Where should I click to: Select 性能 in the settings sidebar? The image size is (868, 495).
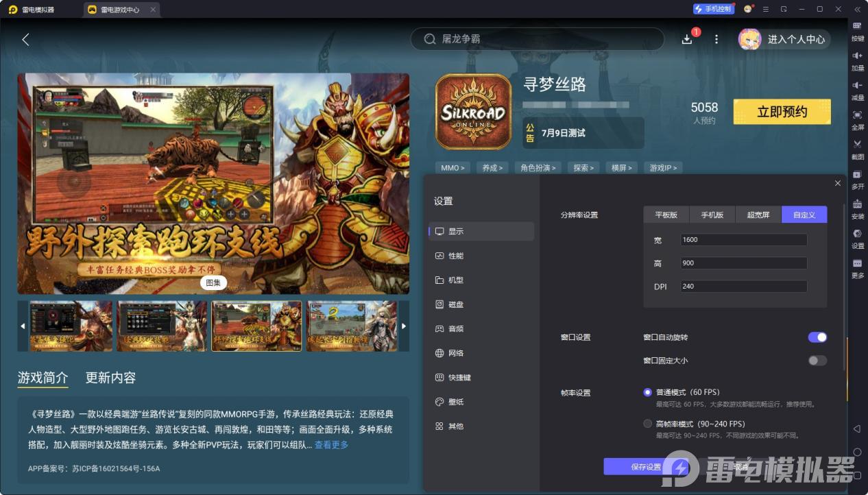pos(481,256)
